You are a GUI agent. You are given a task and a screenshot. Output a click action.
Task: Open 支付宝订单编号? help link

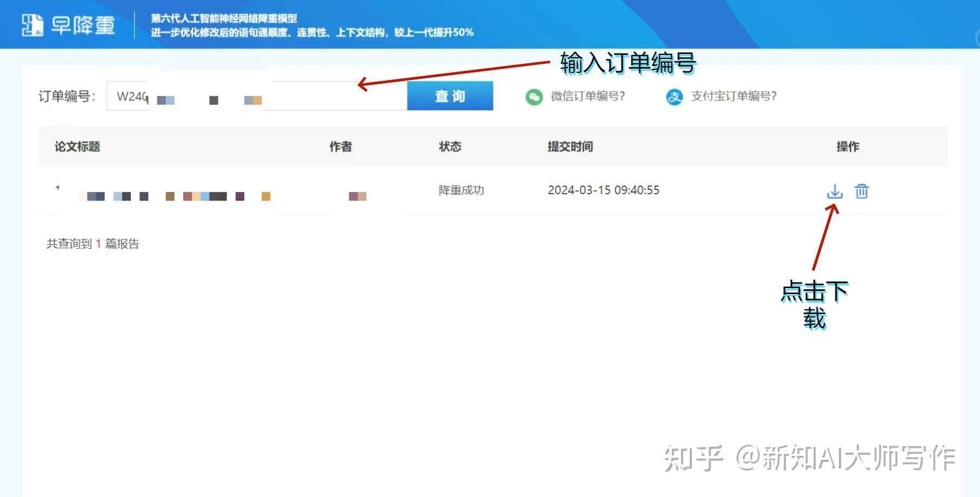tap(733, 96)
